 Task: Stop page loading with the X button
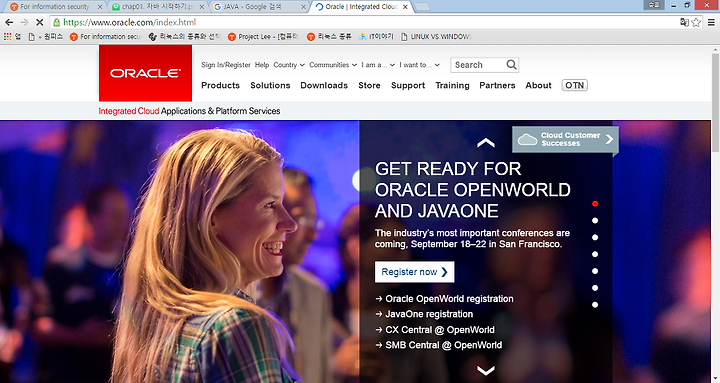39,22
